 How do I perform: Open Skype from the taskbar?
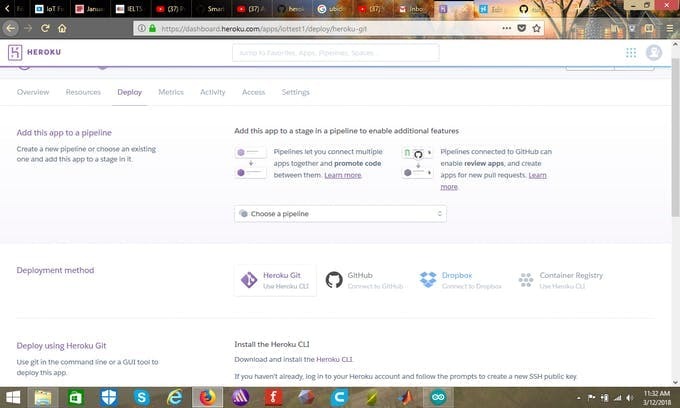click(x=142, y=398)
